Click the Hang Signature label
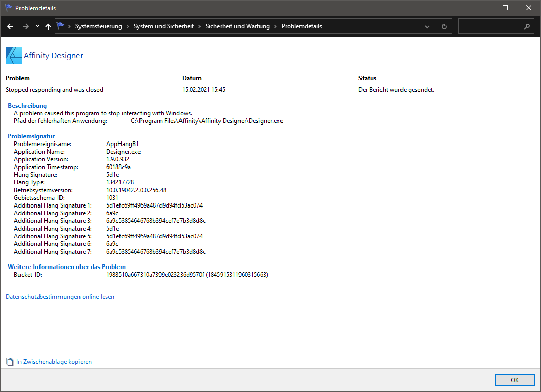541x392 pixels. click(35, 175)
